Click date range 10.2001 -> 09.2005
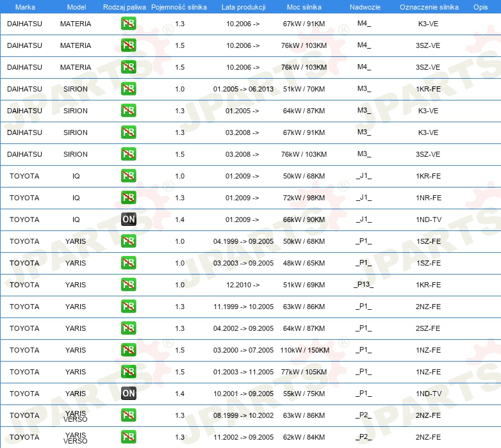Viewport: 501px width, 448px height. click(243, 394)
